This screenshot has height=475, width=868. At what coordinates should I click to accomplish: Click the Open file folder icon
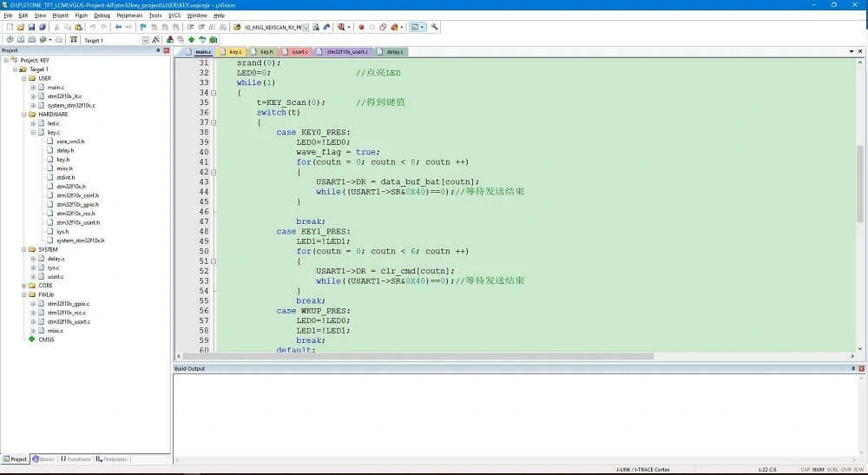[21, 27]
